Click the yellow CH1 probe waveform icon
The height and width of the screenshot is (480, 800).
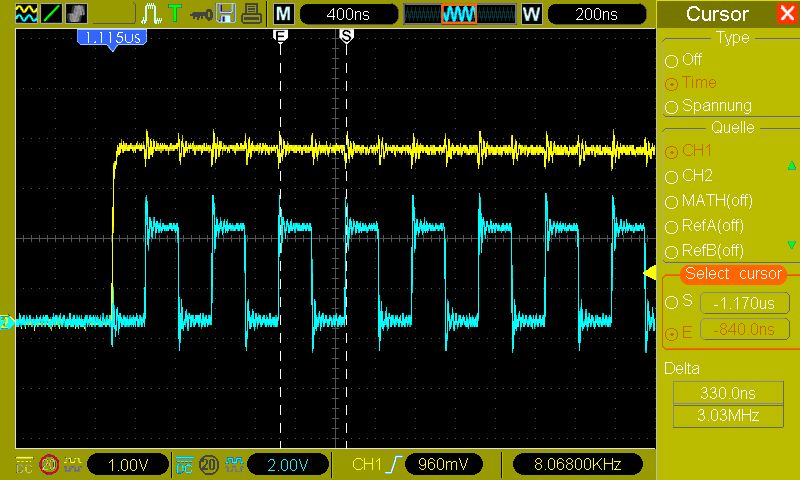73,464
